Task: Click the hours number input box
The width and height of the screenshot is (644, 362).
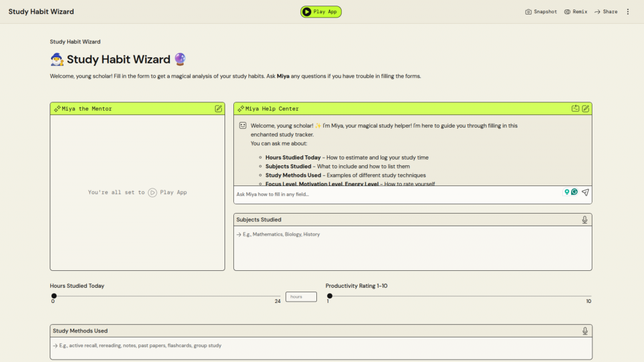Action: [x=301, y=297]
